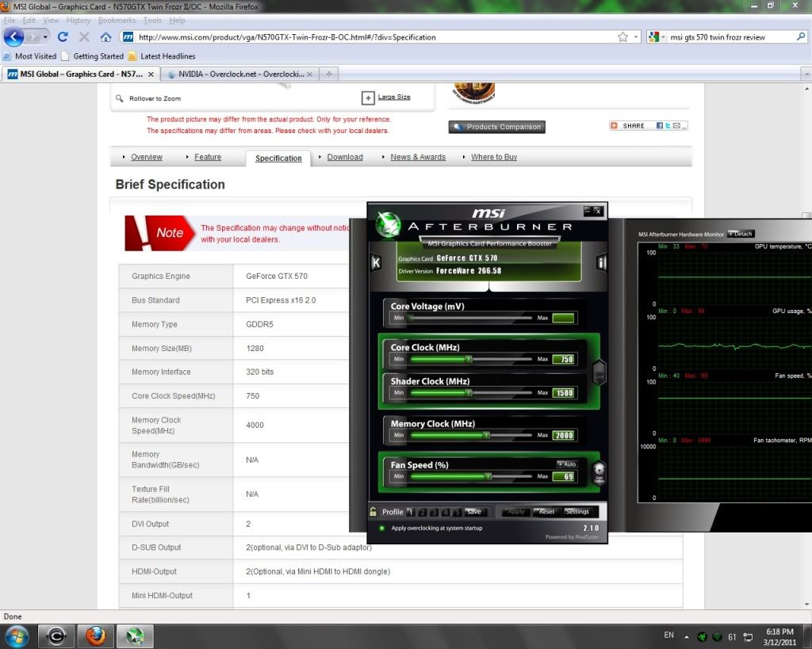Adjust the Core Voltage slider
Screen dimensions: 812x649
coord(470,318)
